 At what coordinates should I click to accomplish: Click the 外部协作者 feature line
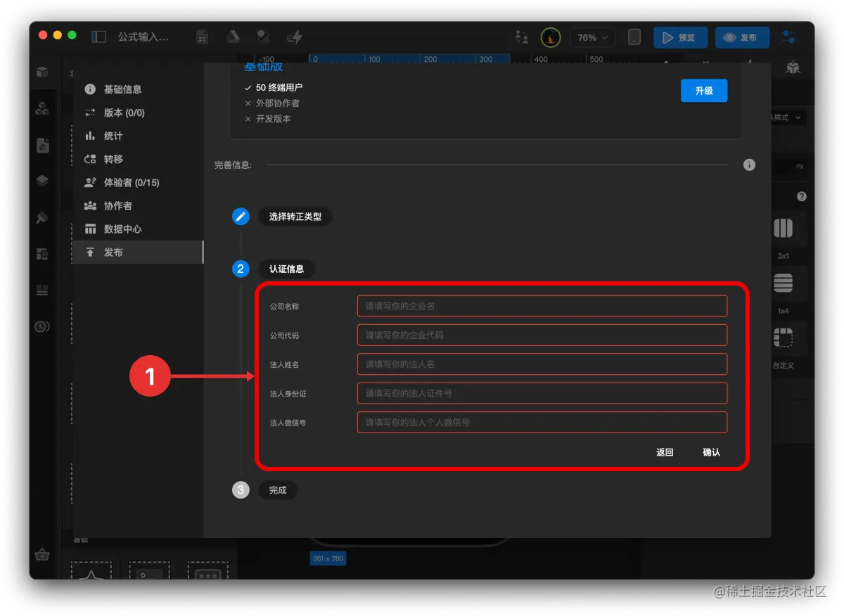(x=271, y=103)
